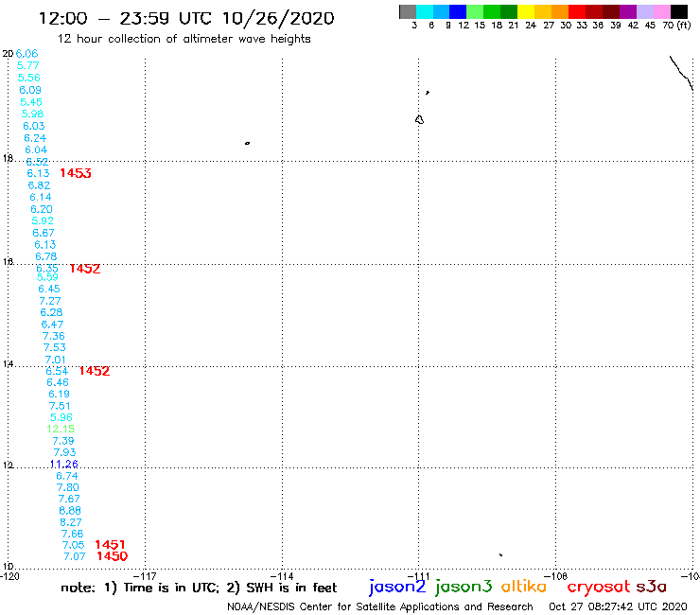Choose the yellow swatch in the color scale
Screen dimensions: 700x615
(526, 11)
